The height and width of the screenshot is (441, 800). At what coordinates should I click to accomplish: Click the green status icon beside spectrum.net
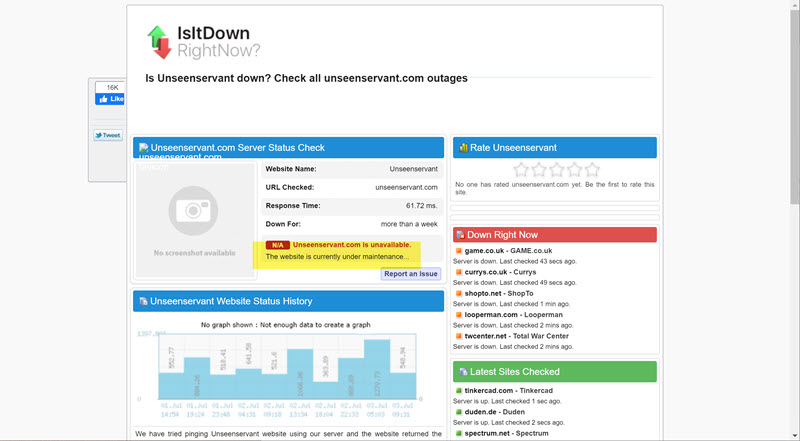(x=459, y=433)
